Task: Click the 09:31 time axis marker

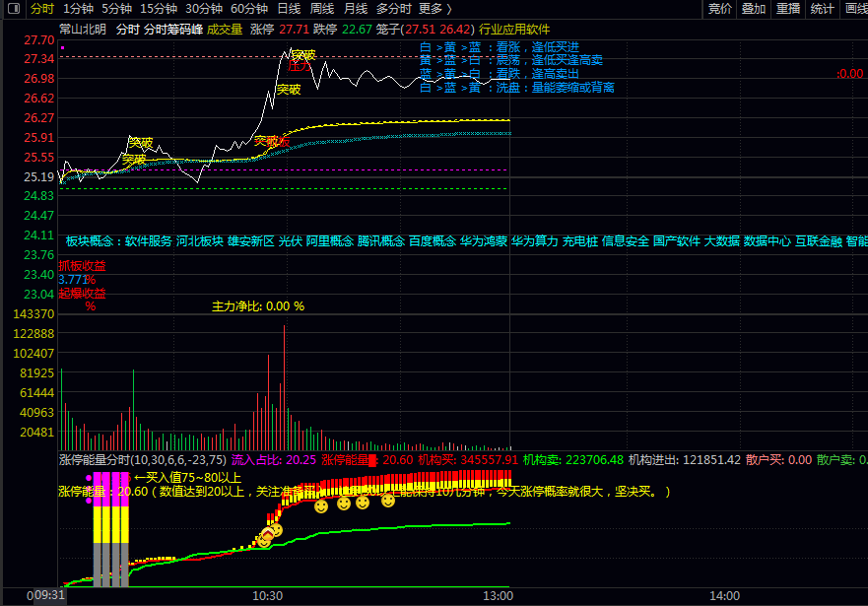Action: 49,595
